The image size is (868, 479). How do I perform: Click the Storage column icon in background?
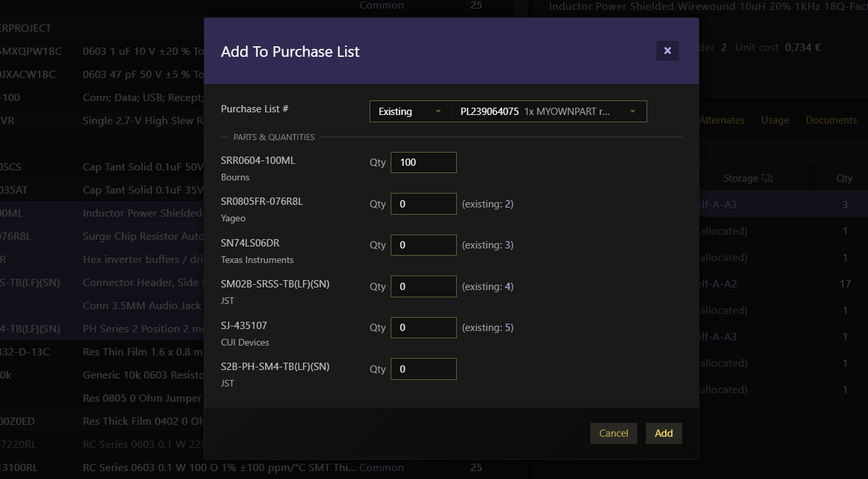768,178
